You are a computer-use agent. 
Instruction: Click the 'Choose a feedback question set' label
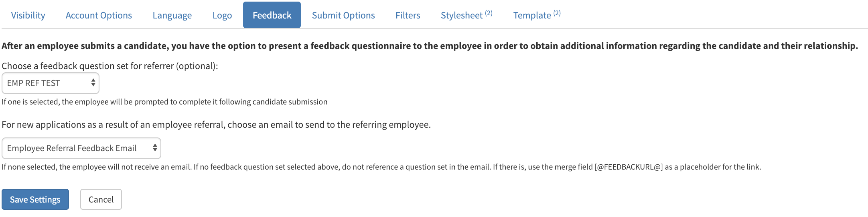pyautogui.click(x=110, y=66)
